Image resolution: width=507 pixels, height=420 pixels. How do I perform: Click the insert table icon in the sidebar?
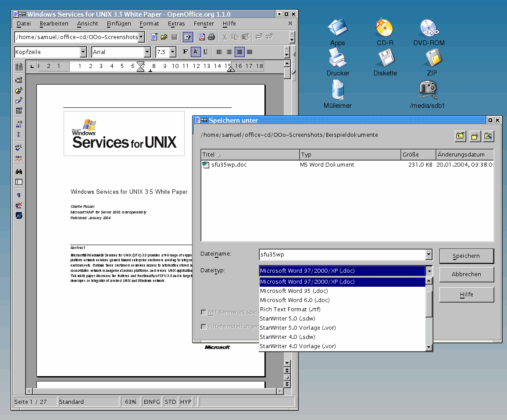[x=19, y=67]
